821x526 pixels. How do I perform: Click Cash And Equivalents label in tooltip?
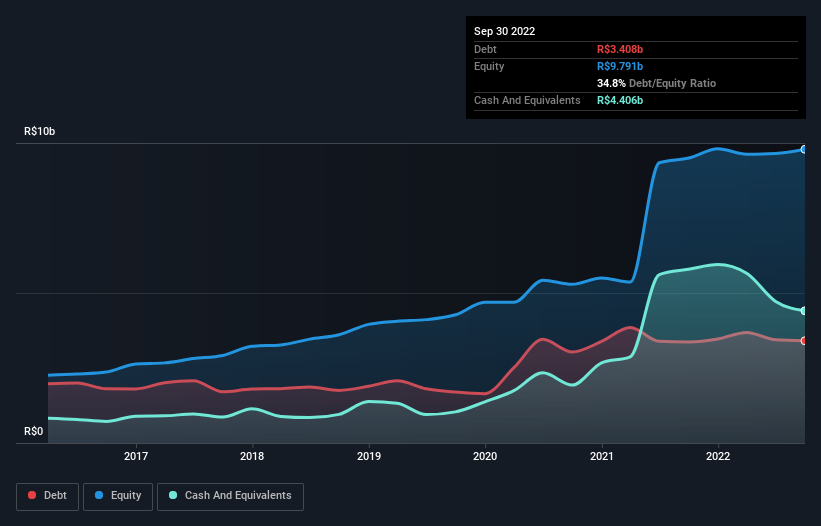527,100
